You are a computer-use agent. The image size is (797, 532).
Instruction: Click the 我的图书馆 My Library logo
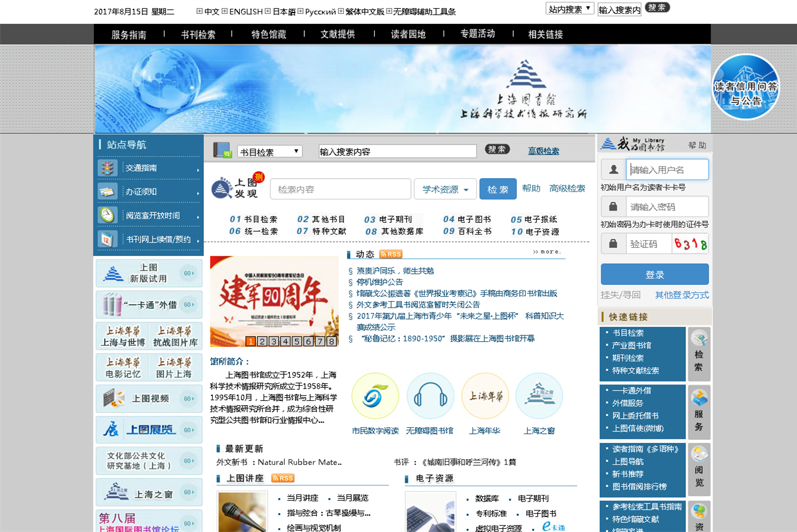633,144
